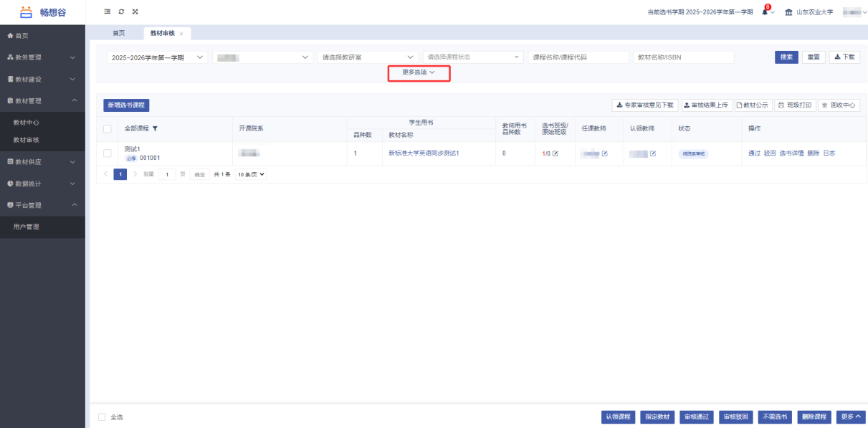Image resolution: width=868 pixels, height=428 pixels.
Task: Click the refresh icon in top toolbar
Action: pyautogui.click(x=121, y=11)
